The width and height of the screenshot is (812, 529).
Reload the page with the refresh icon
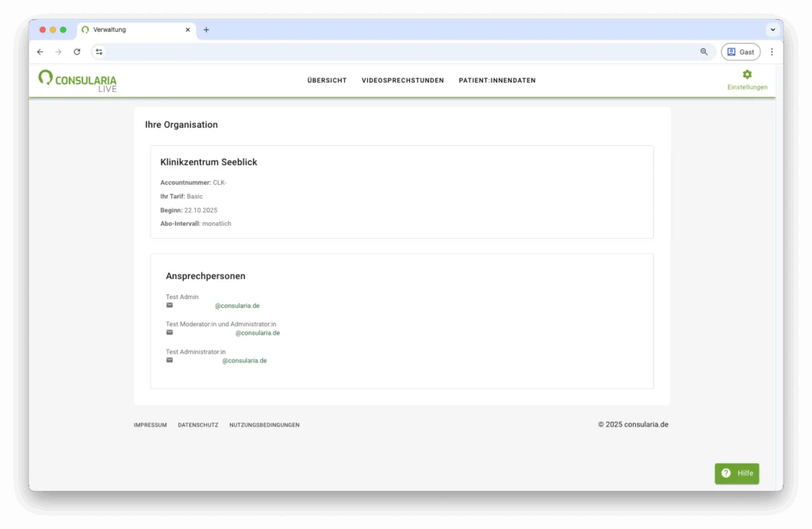tap(77, 52)
